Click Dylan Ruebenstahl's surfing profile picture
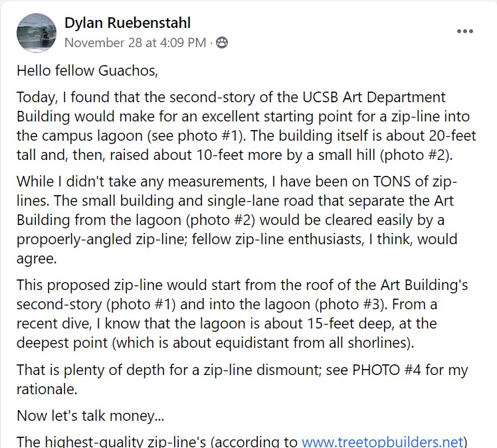 [x=35, y=33]
